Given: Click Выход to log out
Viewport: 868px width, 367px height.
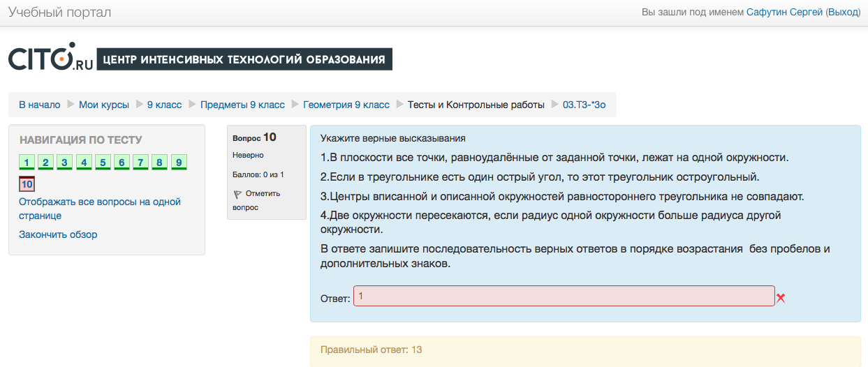Looking at the screenshot, I should 844,12.
